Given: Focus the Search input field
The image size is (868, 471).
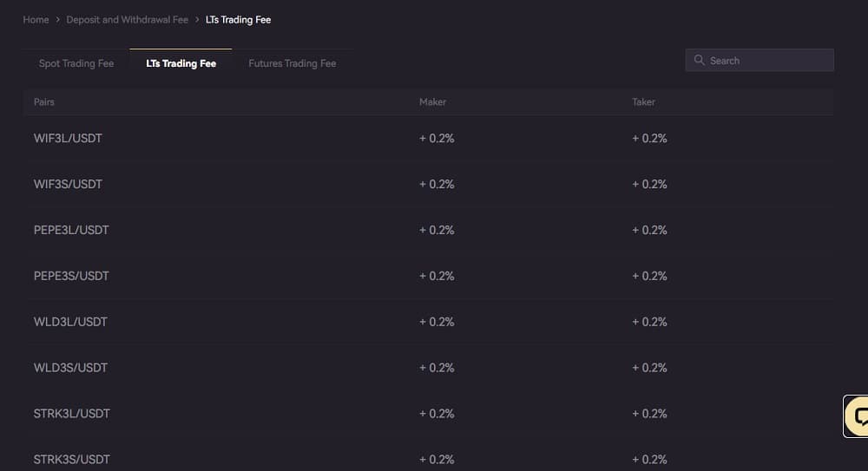Looking at the screenshot, I should click(x=759, y=60).
